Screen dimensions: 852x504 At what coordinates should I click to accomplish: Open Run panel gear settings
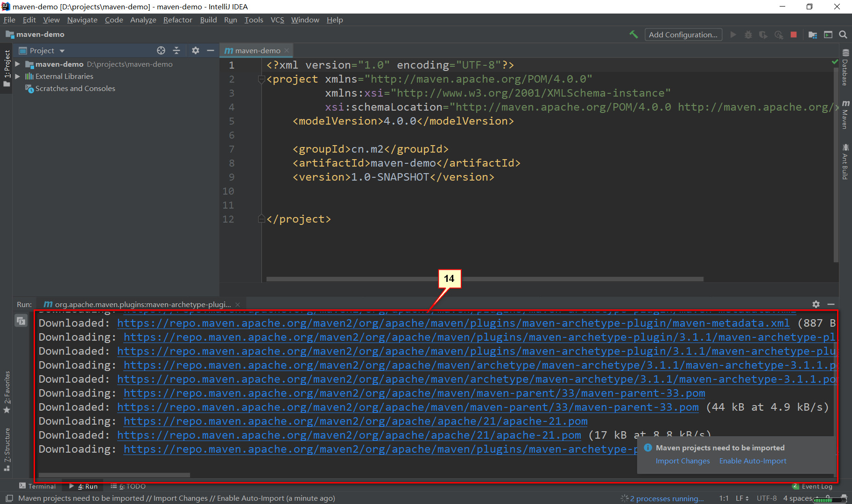pyautogui.click(x=816, y=304)
